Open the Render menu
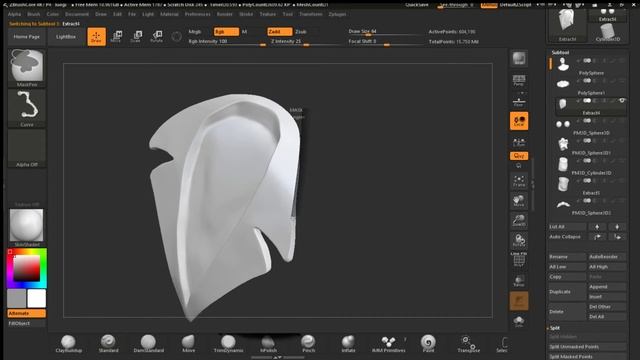640x360 pixels. click(x=224, y=14)
